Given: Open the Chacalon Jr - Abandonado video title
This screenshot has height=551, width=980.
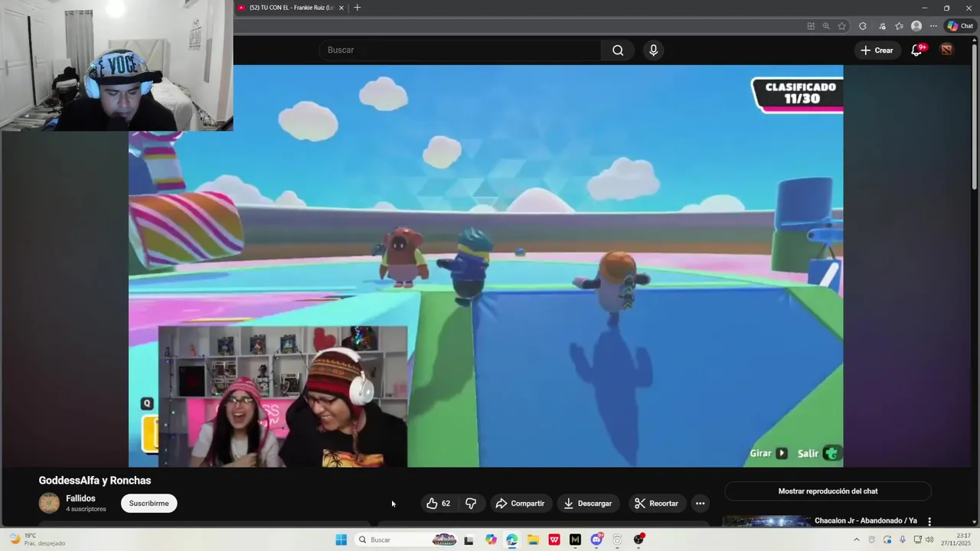Looking at the screenshot, I should pos(865,521).
